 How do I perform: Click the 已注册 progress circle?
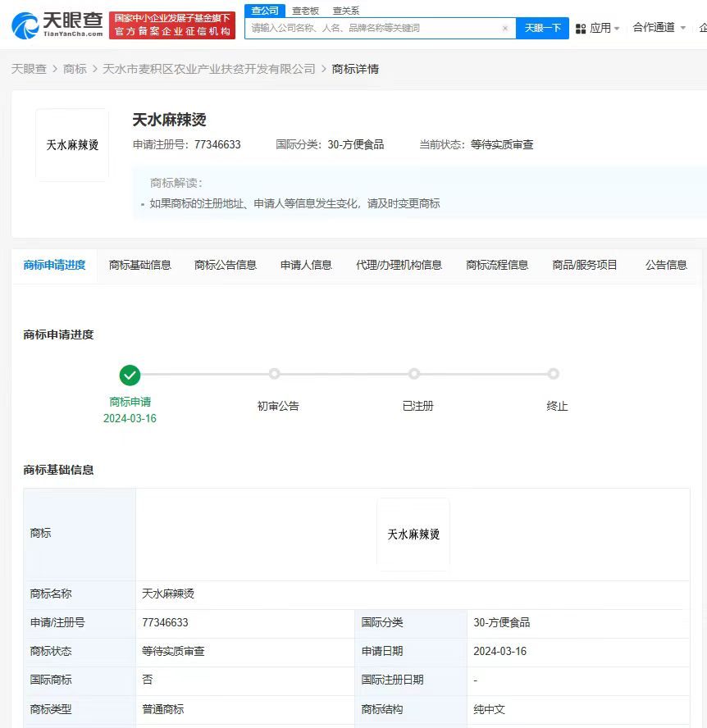pos(414,374)
